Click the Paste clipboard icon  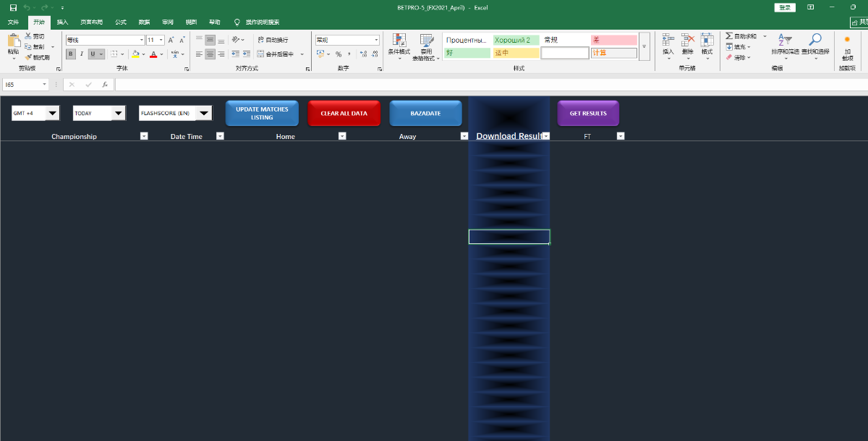(x=13, y=41)
